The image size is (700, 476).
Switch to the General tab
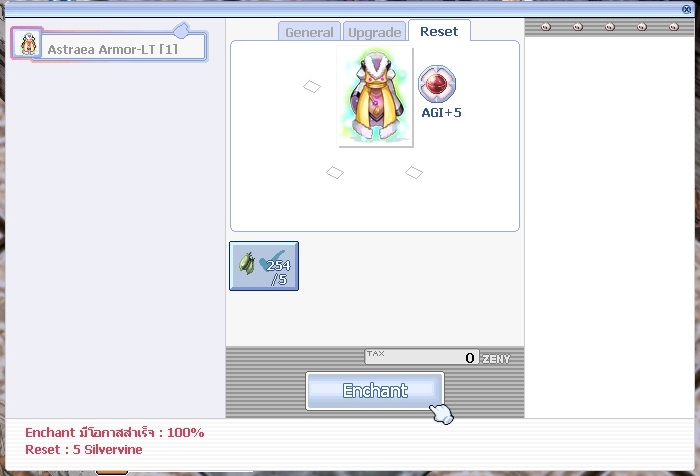309,32
